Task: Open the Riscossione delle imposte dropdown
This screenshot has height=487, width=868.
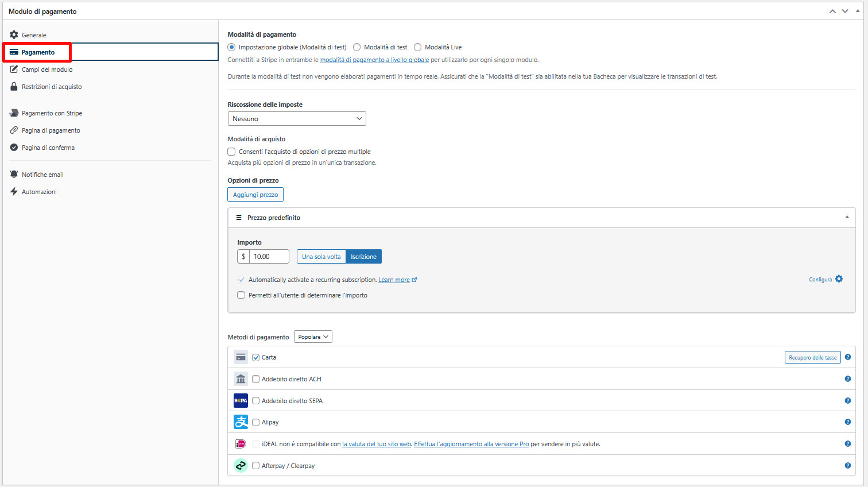Action: [x=297, y=118]
